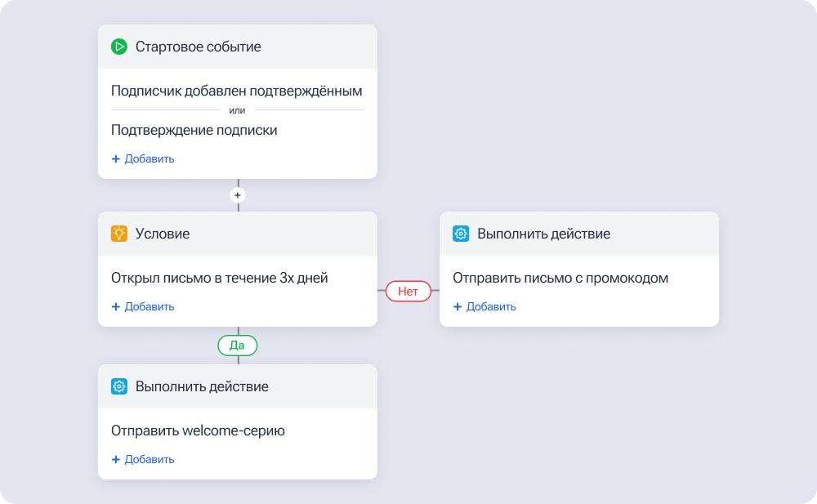This screenshot has height=504, width=817.
Task: Click Добавить in the Стартовое событие card
Action: (149, 158)
